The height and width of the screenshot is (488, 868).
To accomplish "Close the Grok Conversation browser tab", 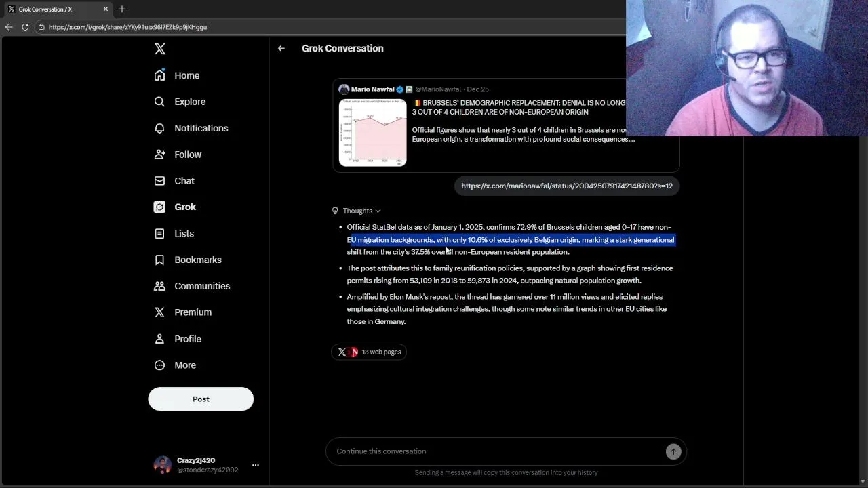I will pos(106,9).
